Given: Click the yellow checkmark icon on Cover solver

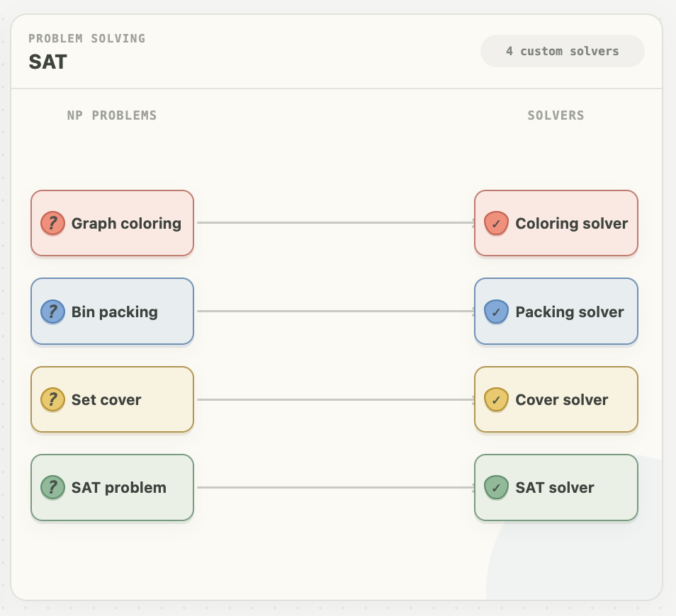Looking at the screenshot, I should 496,399.
